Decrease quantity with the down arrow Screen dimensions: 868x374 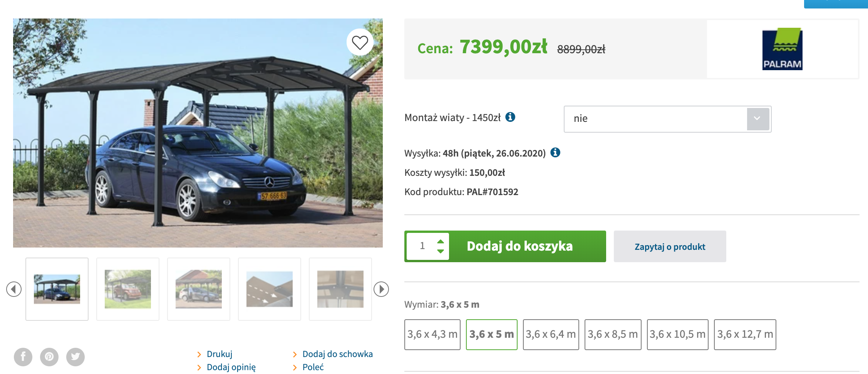pyautogui.click(x=441, y=251)
